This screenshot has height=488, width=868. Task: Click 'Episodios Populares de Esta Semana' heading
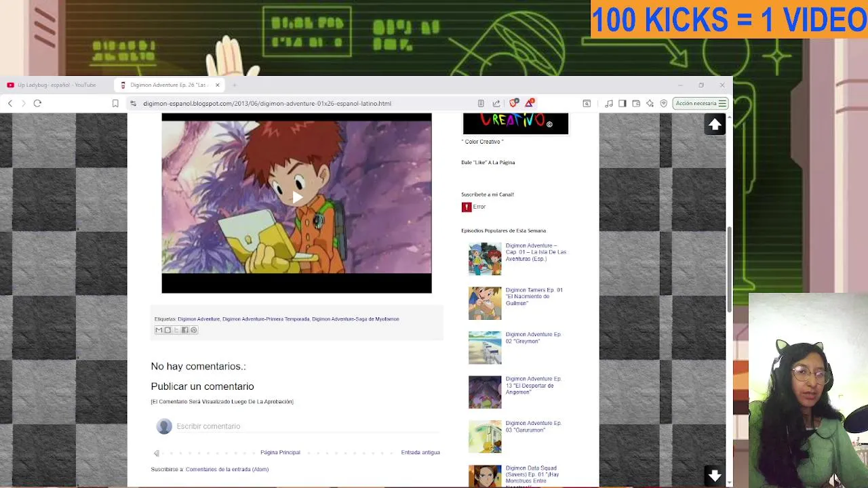pyautogui.click(x=503, y=230)
